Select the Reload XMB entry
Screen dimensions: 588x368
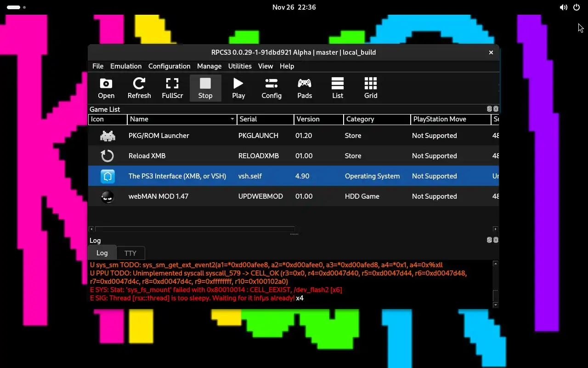[x=294, y=156]
